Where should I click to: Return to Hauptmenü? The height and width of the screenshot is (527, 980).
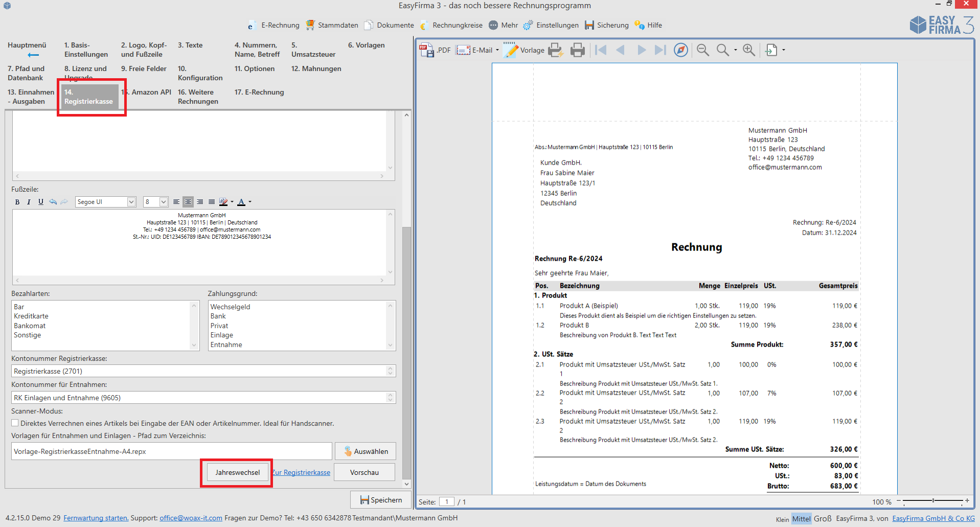pos(27,50)
